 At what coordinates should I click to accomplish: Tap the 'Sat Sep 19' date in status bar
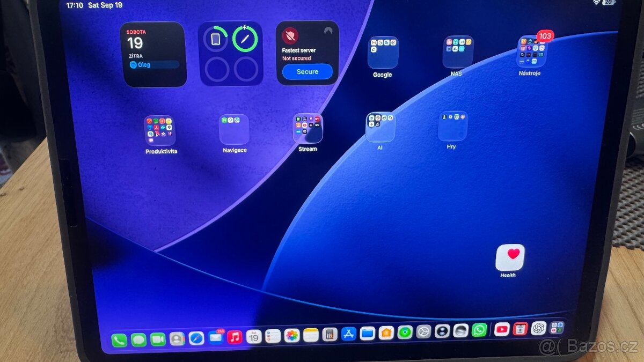click(x=105, y=5)
